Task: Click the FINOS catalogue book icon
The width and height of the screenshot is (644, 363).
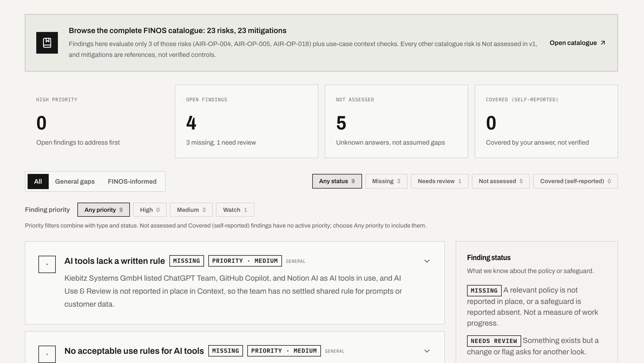Action: 47,43
